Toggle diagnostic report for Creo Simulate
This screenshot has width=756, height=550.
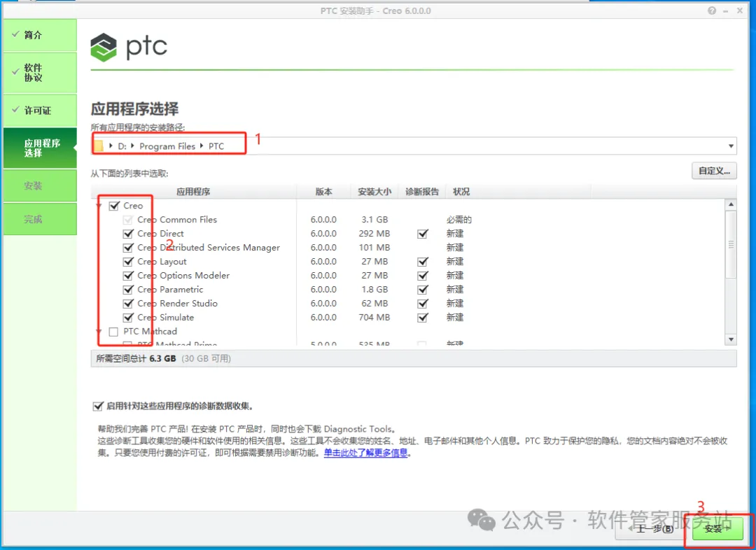423,318
